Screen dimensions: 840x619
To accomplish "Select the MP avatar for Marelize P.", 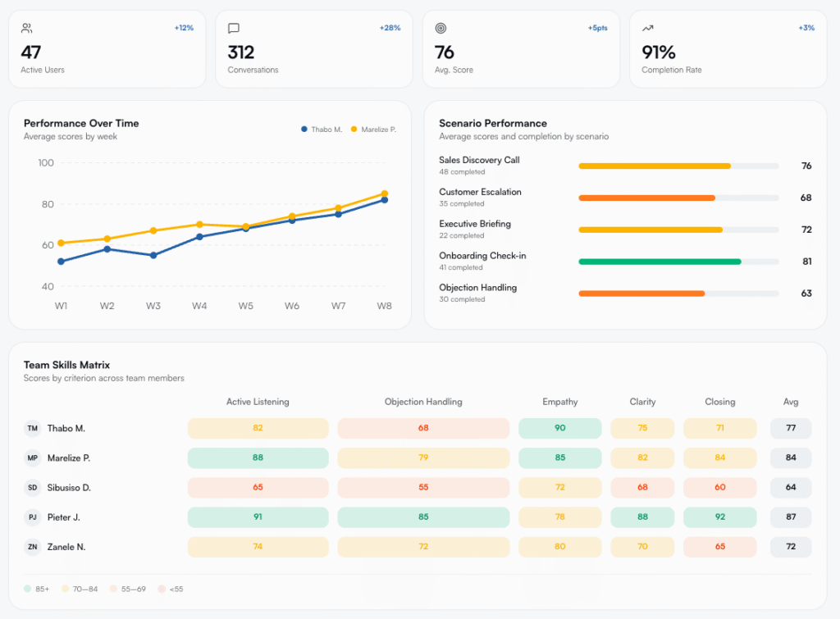I will pos(33,457).
